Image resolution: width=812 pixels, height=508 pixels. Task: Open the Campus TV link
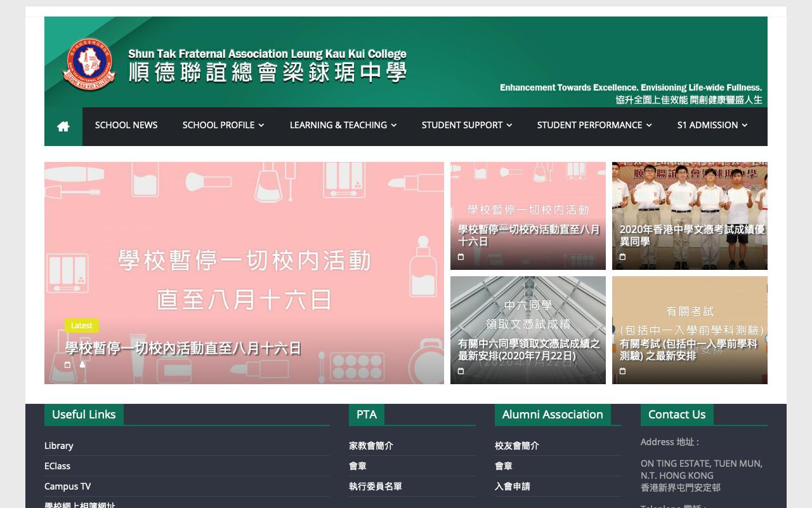pyautogui.click(x=67, y=486)
